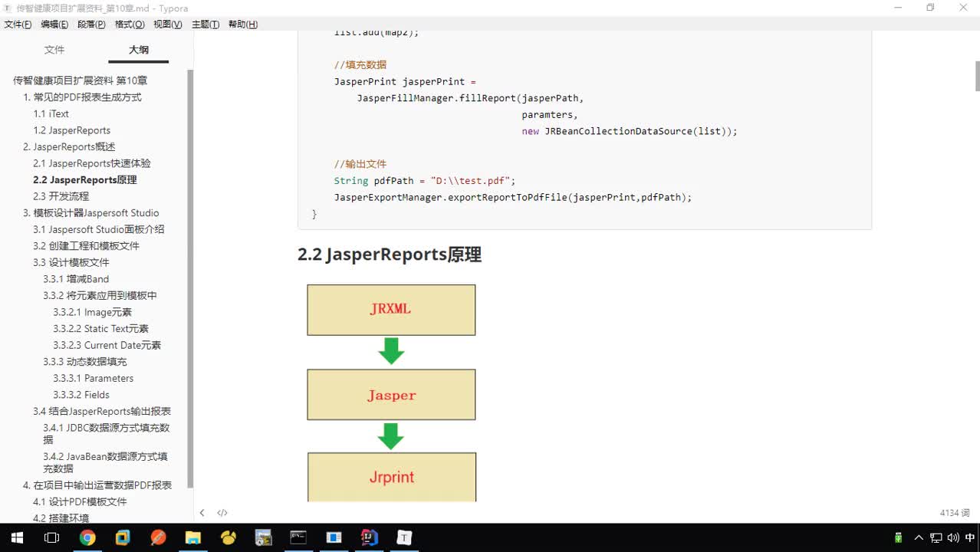Screen dimensions: 980x552
Task: Select outline item 2.2 JasperReports原理
Action: pos(85,180)
